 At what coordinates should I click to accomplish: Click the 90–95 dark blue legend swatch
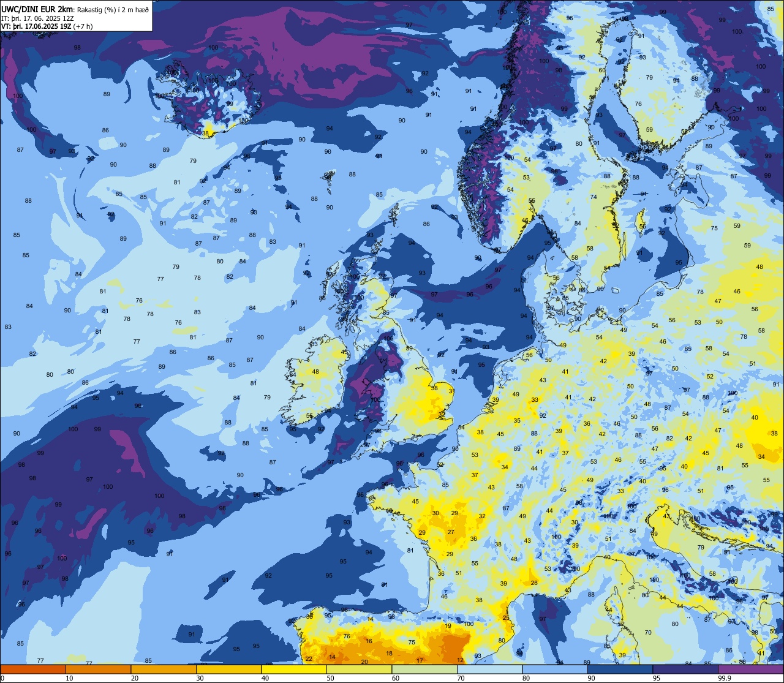point(620,669)
